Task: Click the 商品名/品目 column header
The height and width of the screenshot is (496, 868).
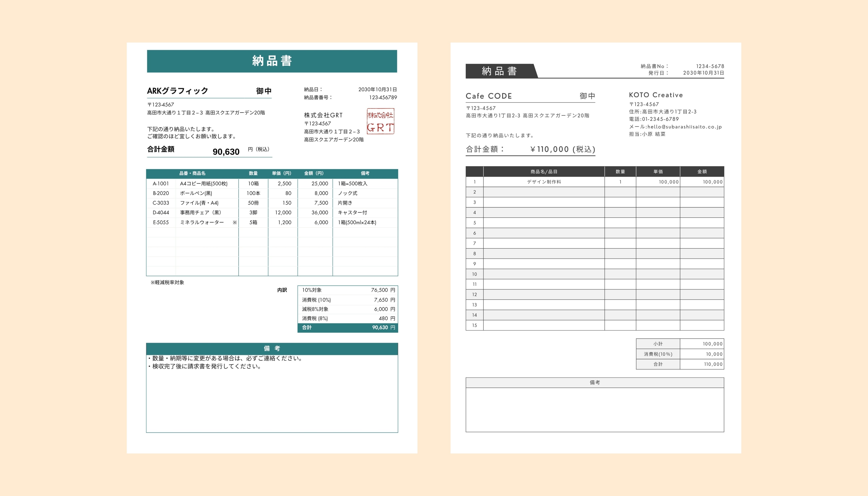Action: pos(544,172)
